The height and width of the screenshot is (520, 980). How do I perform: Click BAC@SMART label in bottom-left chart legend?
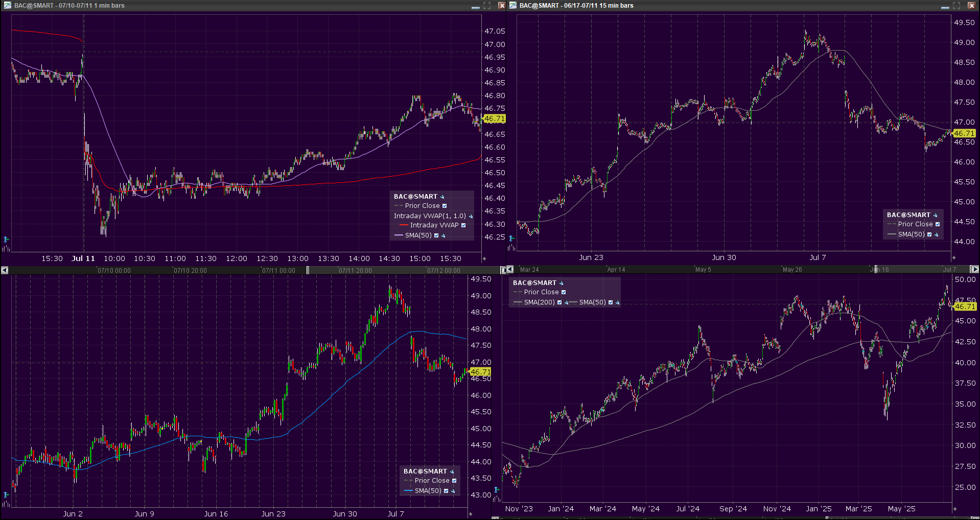(425, 471)
